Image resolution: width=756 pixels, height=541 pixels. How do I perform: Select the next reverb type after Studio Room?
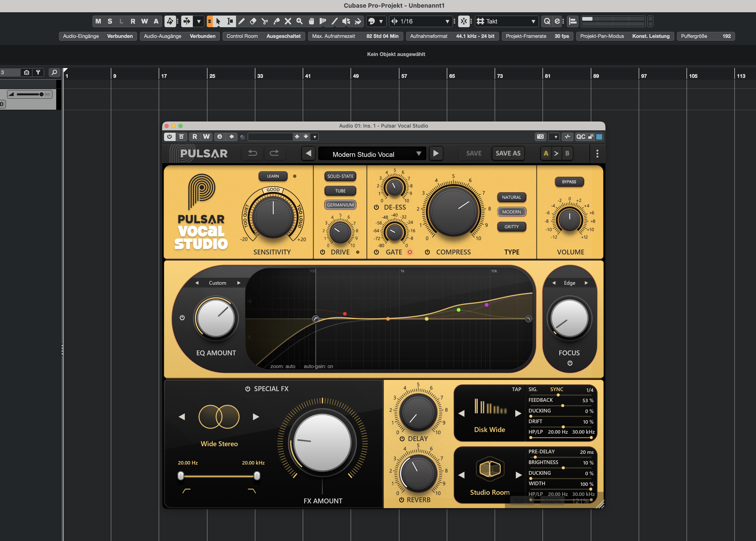pos(519,475)
